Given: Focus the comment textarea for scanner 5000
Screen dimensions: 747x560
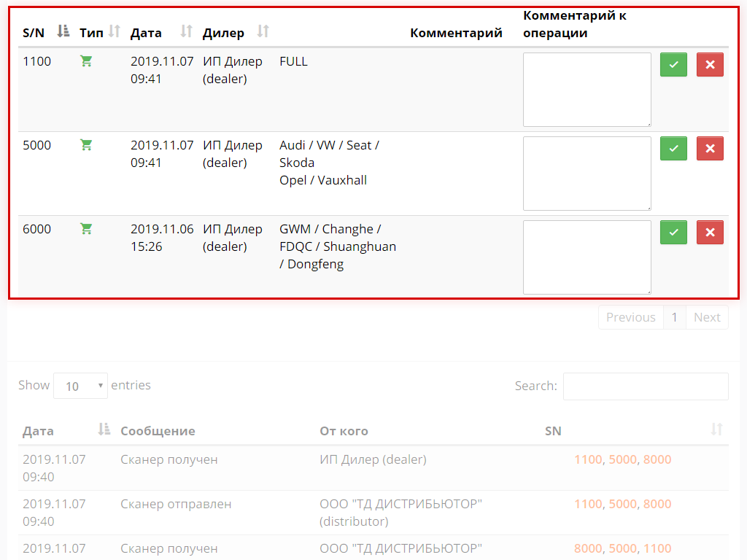Looking at the screenshot, I should (587, 174).
